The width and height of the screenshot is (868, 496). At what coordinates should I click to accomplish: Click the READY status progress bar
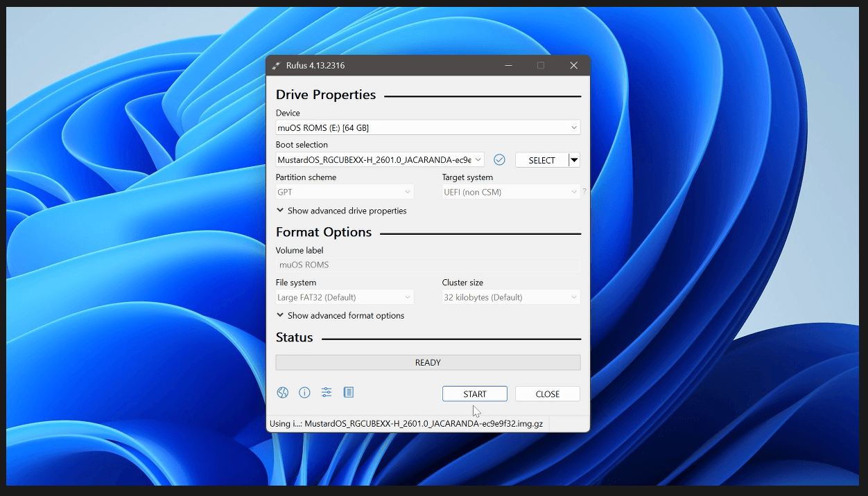pos(428,362)
